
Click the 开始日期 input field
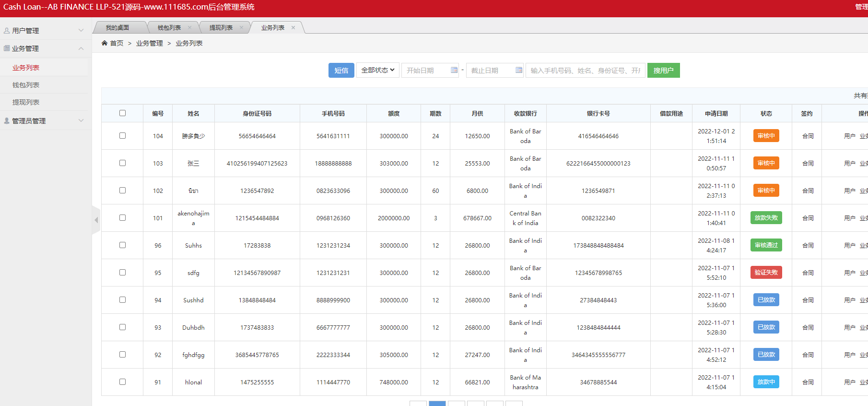pos(430,70)
